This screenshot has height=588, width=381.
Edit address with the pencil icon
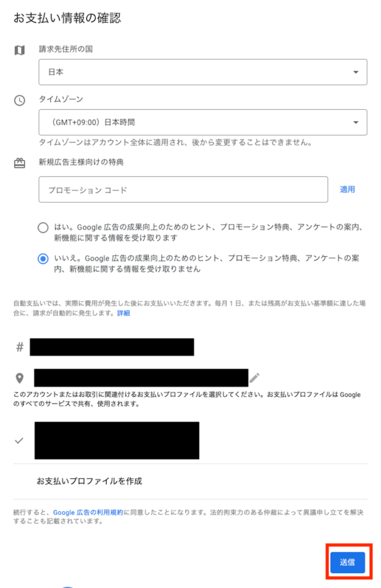coord(255,378)
